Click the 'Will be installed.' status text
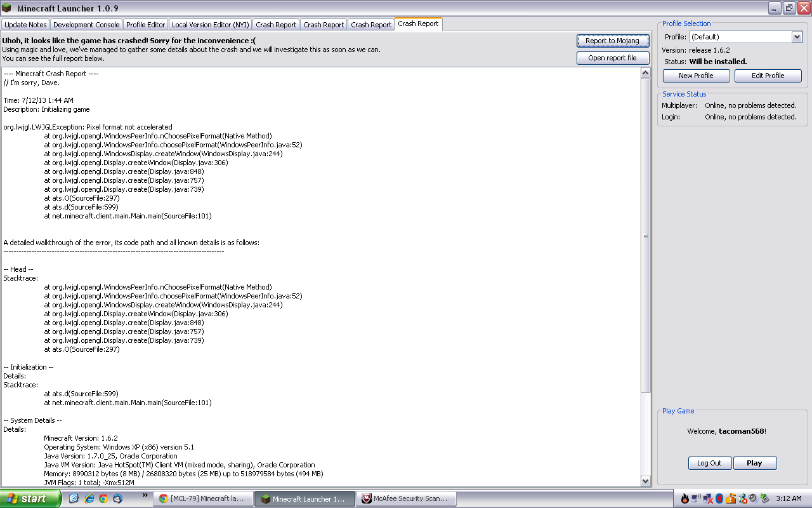The width and height of the screenshot is (812, 508). 718,62
